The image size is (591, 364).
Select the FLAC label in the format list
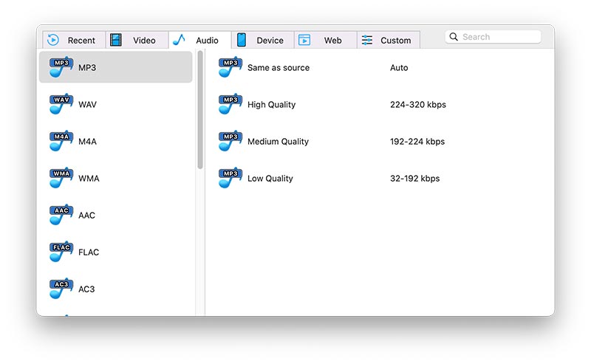click(x=89, y=253)
